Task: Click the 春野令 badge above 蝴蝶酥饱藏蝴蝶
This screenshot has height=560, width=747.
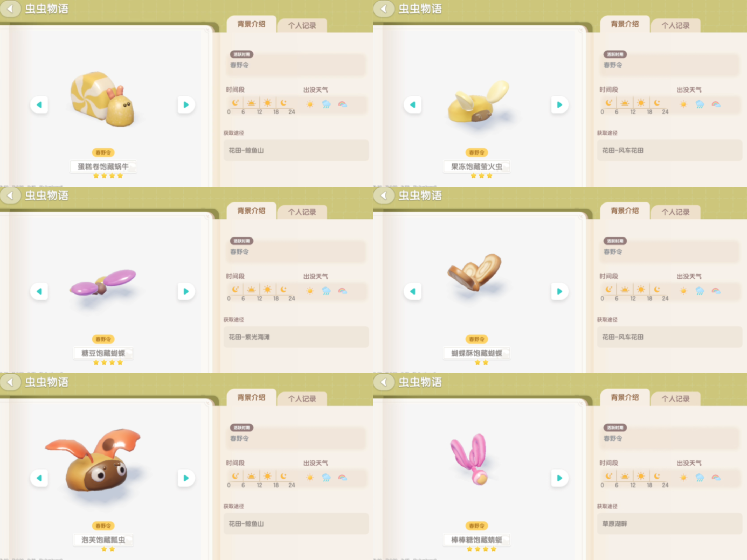Action: click(x=476, y=339)
